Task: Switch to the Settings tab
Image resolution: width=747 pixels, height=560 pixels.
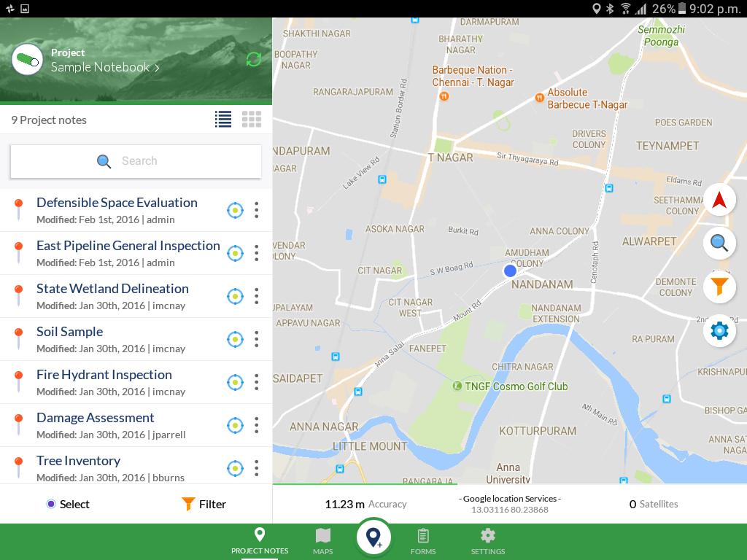Action: pyautogui.click(x=488, y=542)
